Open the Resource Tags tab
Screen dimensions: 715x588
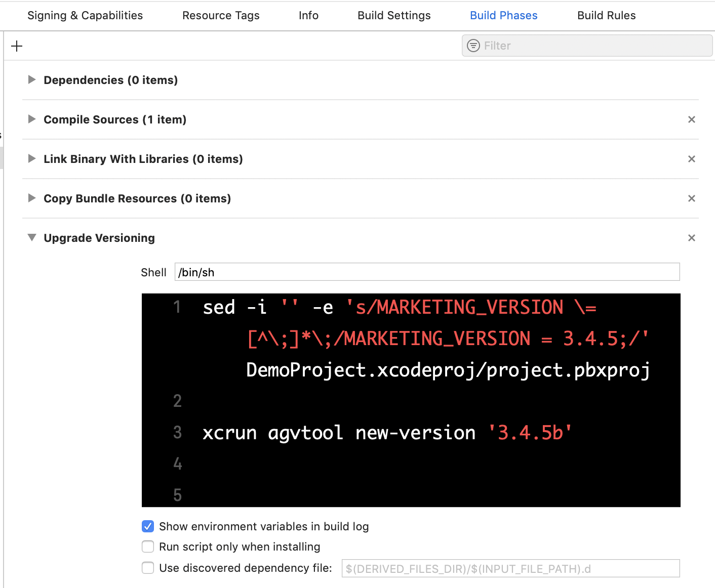tap(221, 15)
